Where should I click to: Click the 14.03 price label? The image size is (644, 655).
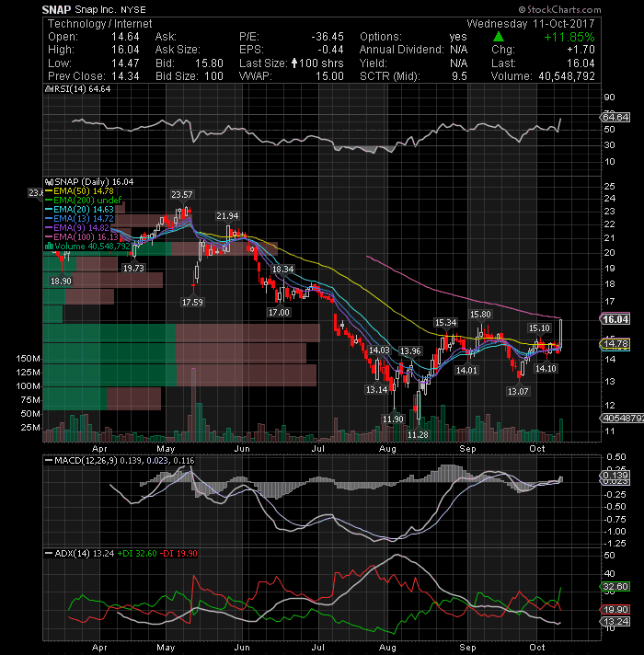(x=379, y=350)
